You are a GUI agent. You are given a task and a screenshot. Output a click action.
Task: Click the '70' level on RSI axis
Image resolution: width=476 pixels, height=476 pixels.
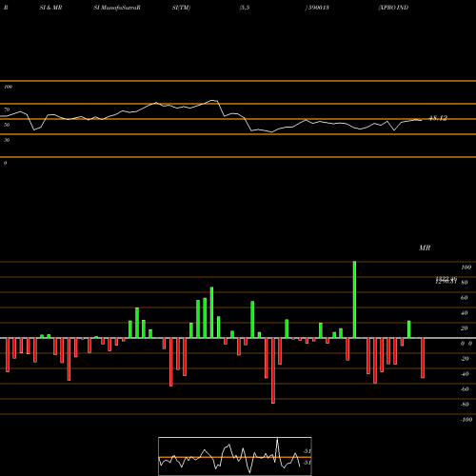[7, 109]
